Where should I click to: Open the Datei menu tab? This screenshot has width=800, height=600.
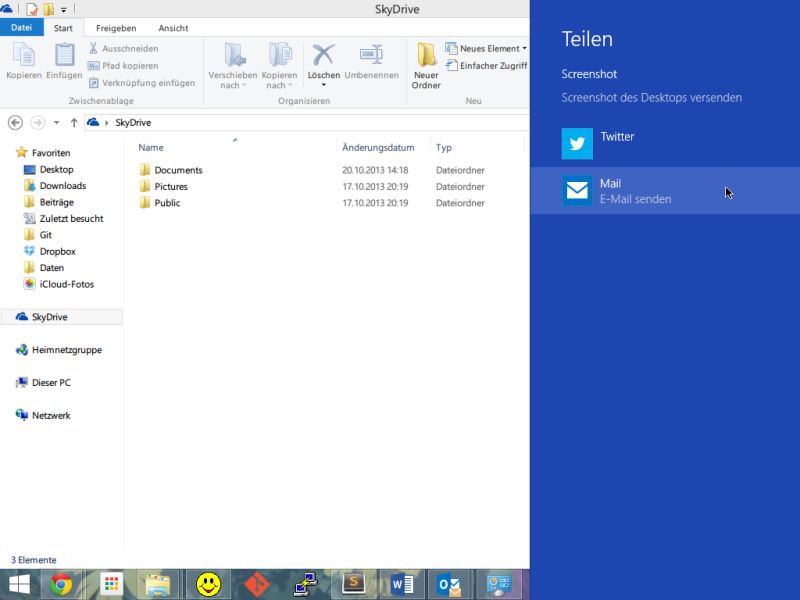[21, 28]
